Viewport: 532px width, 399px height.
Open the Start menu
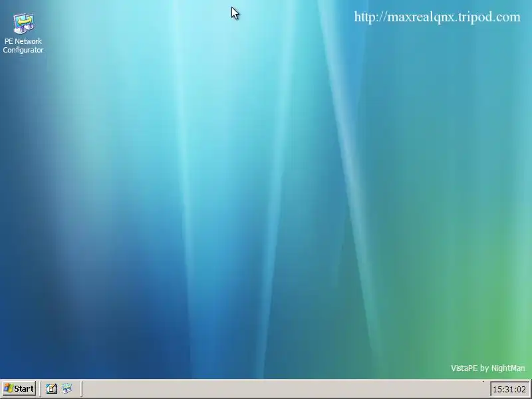pyautogui.click(x=19, y=388)
